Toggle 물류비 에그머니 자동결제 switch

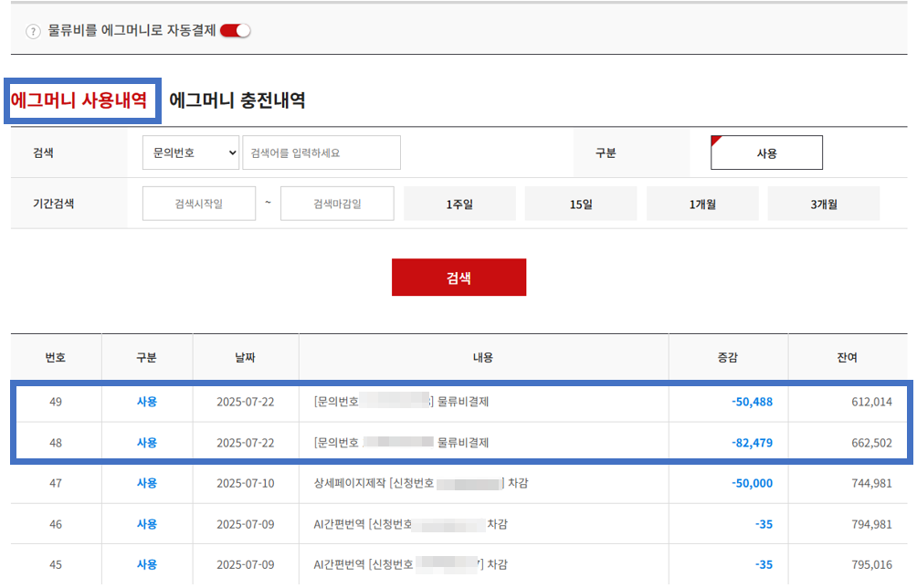235,30
